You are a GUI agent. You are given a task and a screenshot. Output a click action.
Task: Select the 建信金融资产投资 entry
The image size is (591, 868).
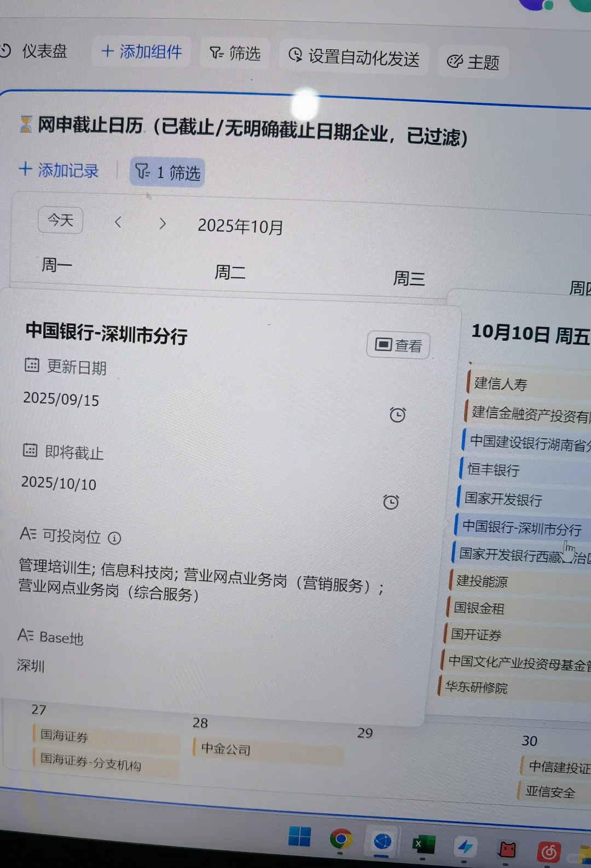528,414
